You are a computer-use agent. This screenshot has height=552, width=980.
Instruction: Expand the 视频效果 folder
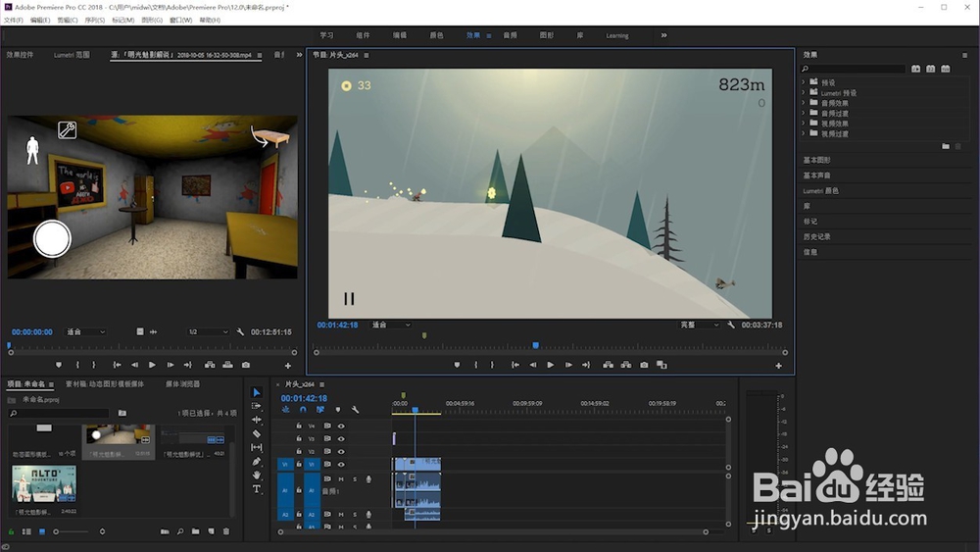[x=804, y=124]
